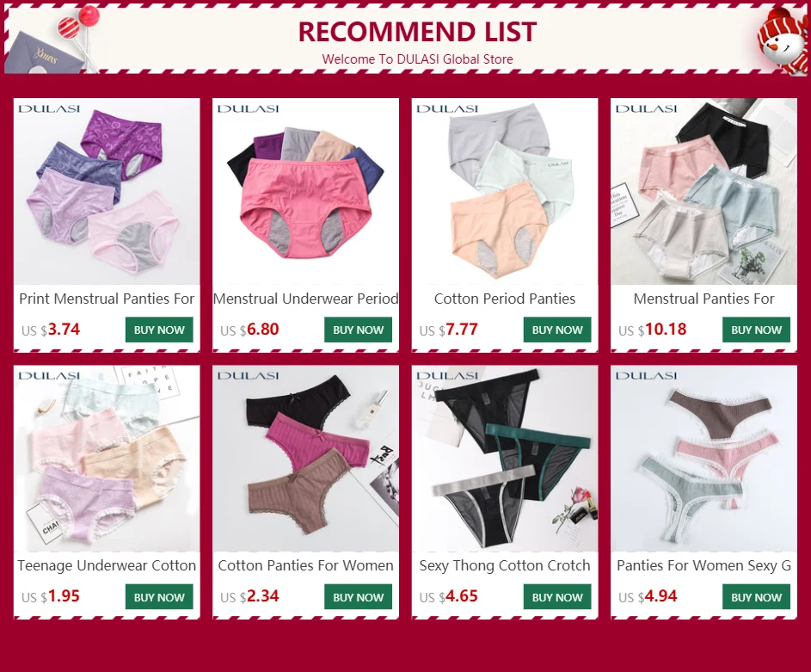Click BUY NOW for the $3.74 Print Menstrual Panties
This screenshot has width=811, height=672.
click(x=159, y=330)
